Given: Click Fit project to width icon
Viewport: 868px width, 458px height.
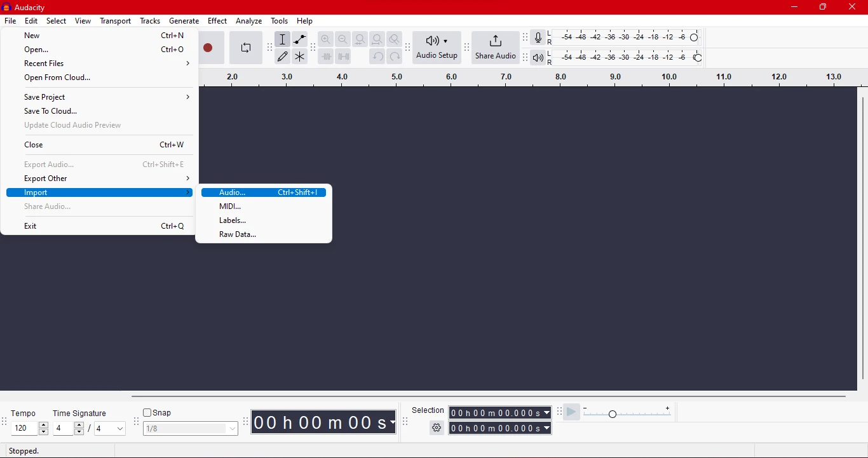Looking at the screenshot, I should (377, 39).
